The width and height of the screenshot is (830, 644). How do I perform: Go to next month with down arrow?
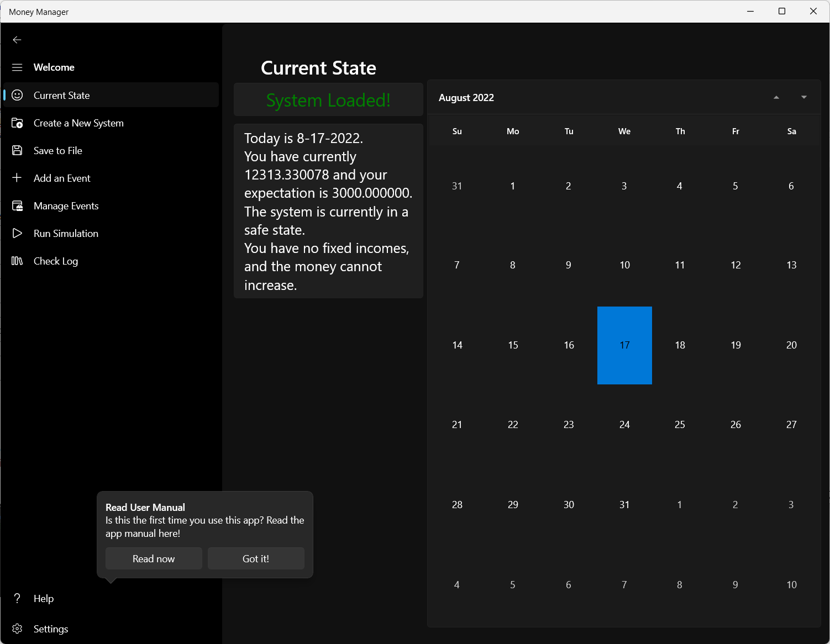tap(804, 98)
